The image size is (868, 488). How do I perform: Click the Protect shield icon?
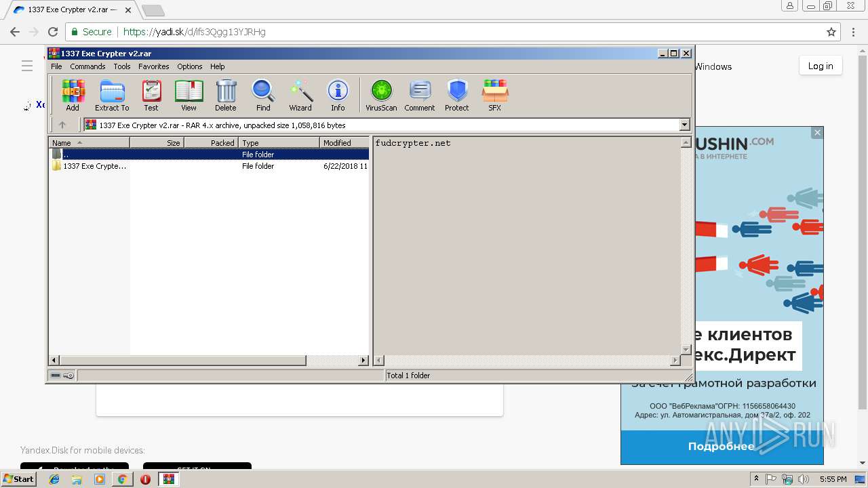click(x=457, y=95)
